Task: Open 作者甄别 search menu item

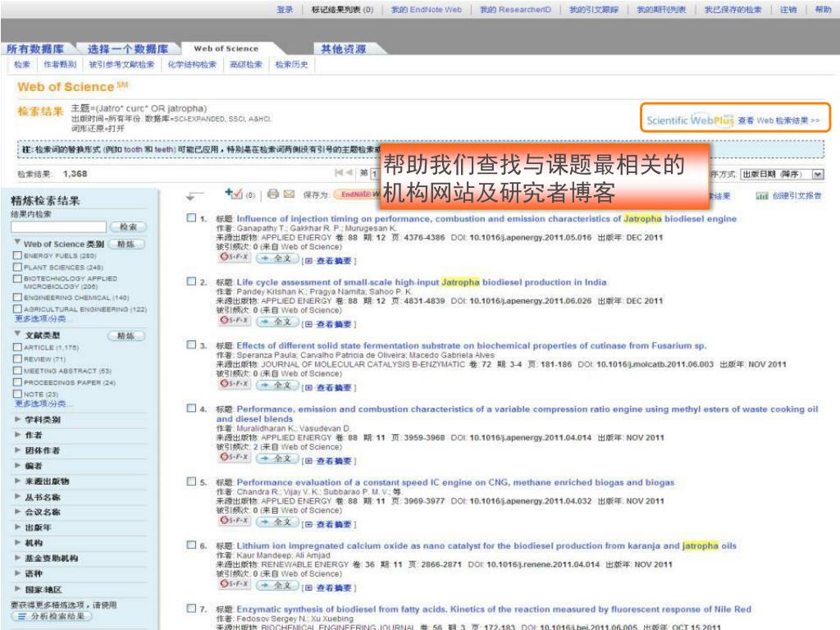Action: click(59, 64)
